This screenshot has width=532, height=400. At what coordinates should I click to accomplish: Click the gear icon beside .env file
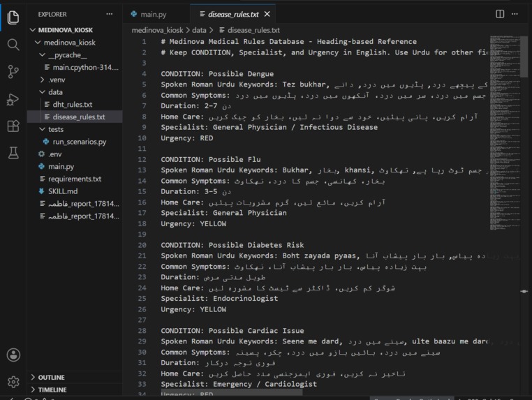point(41,154)
